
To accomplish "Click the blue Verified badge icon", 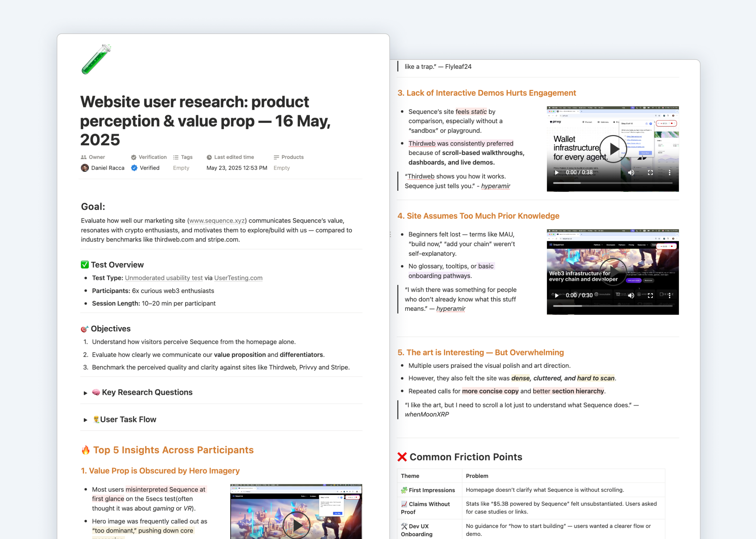I will click(x=134, y=168).
